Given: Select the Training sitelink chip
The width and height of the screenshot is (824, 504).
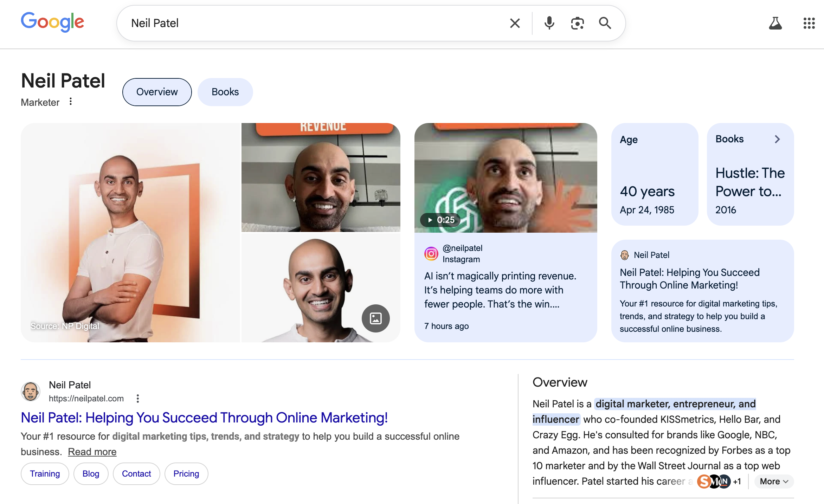Looking at the screenshot, I should (45, 473).
